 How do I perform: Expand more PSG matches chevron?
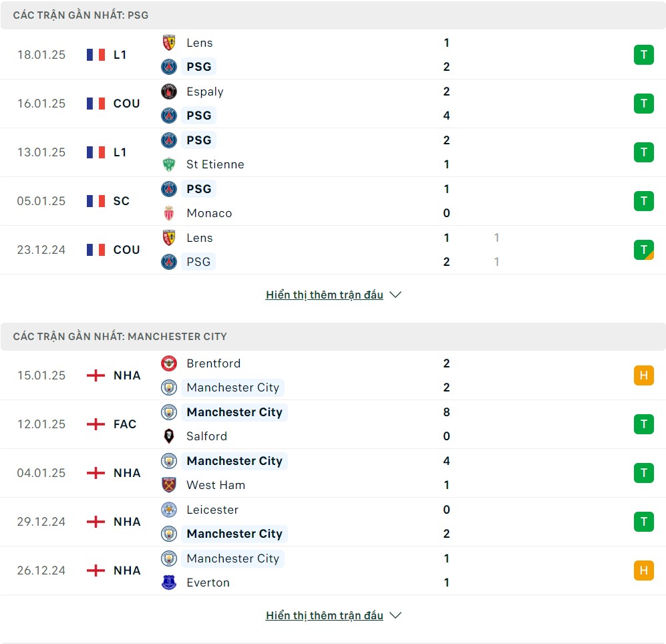395,295
